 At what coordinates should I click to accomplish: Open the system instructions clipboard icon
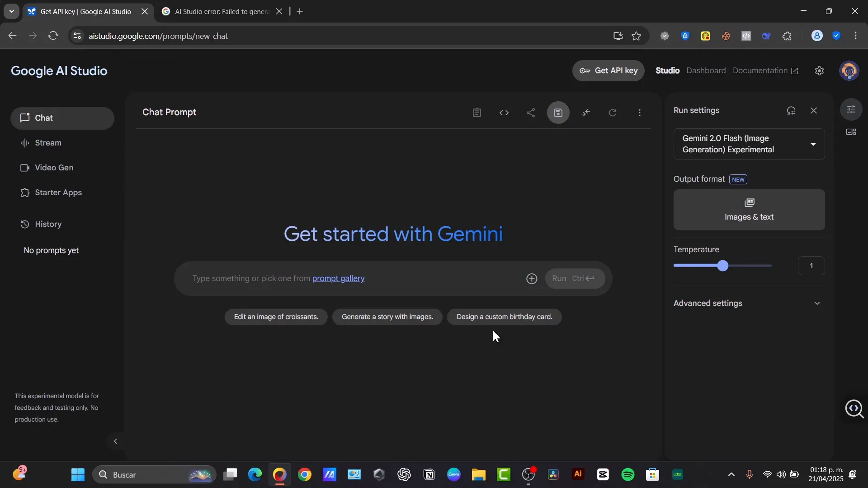coord(476,113)
